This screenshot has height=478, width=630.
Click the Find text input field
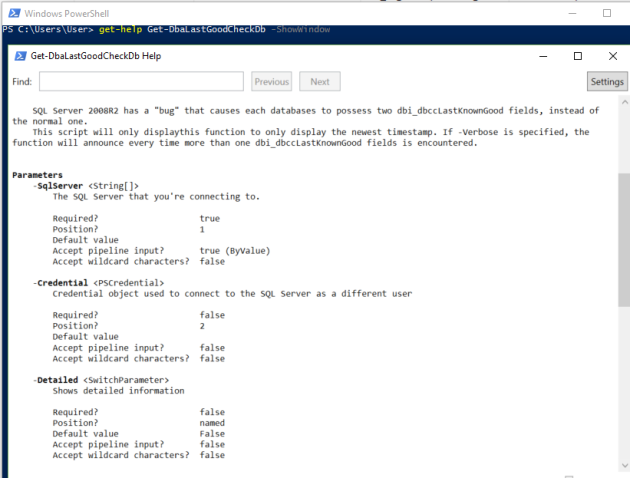pyautogui.click(x=141, y=82)
